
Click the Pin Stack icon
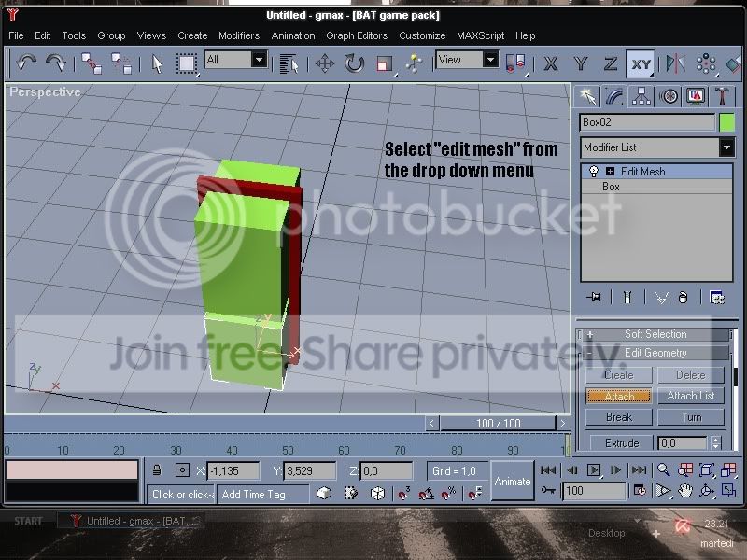pos(594,297)
